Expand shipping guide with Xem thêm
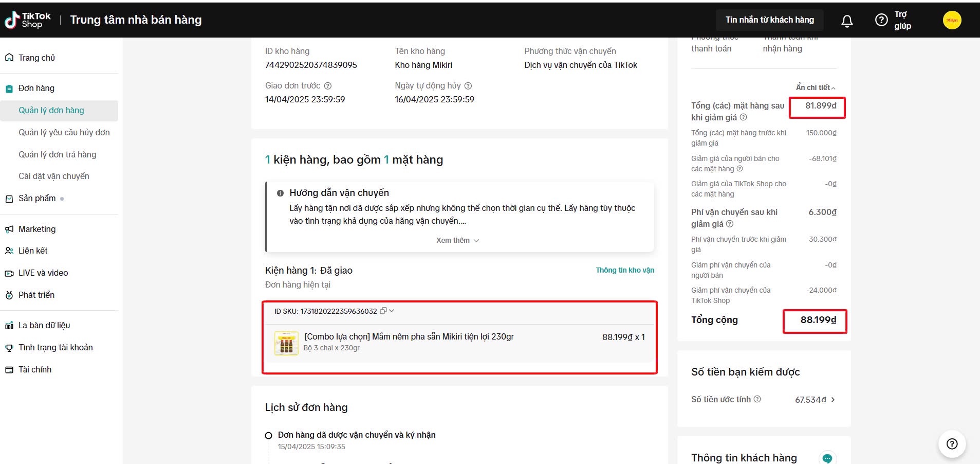The image size is (980, 464). 457,240
